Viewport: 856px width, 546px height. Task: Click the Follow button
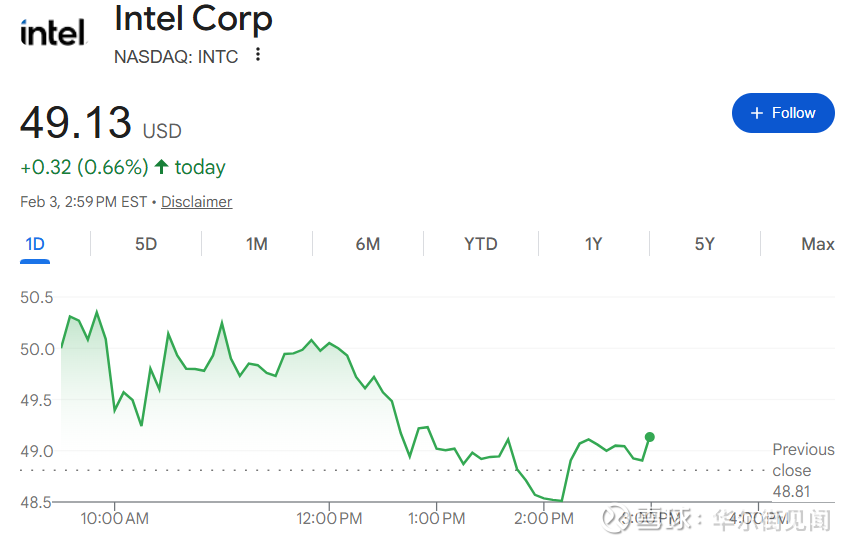click(783, 113)
